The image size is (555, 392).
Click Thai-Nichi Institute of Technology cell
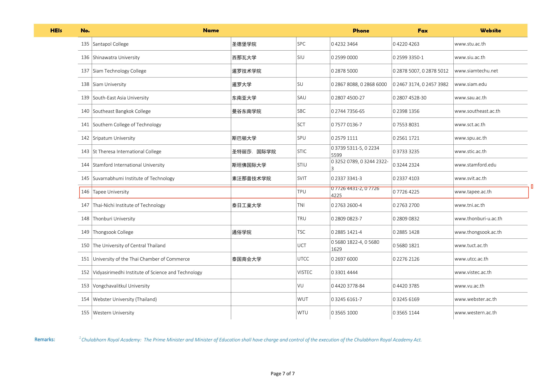161,205
